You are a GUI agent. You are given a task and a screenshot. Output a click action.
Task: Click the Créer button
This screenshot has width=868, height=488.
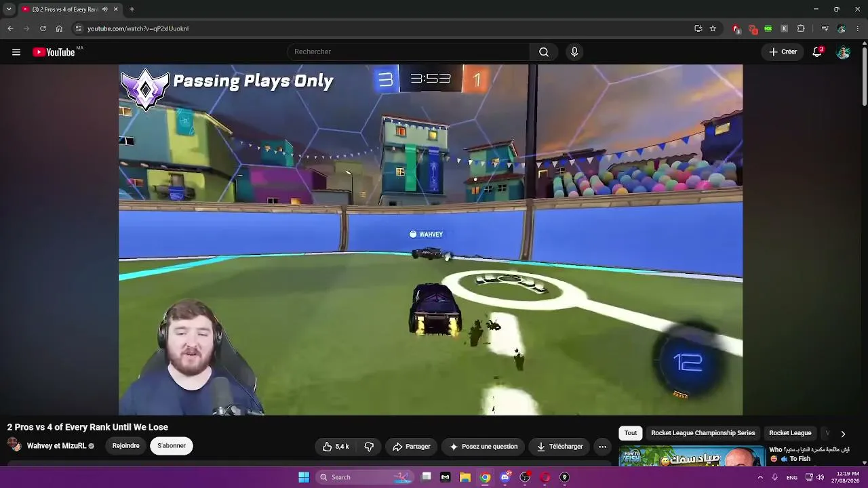tap(783, 52)
